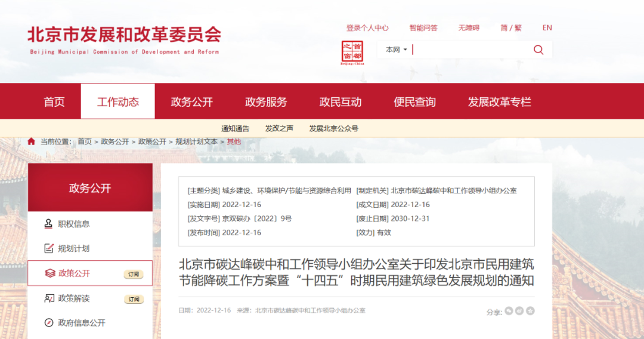Click the home icon in the breadcrumb
Viewport: 644px width, 339px height.
pyautogui.click(x=31, y=141)
